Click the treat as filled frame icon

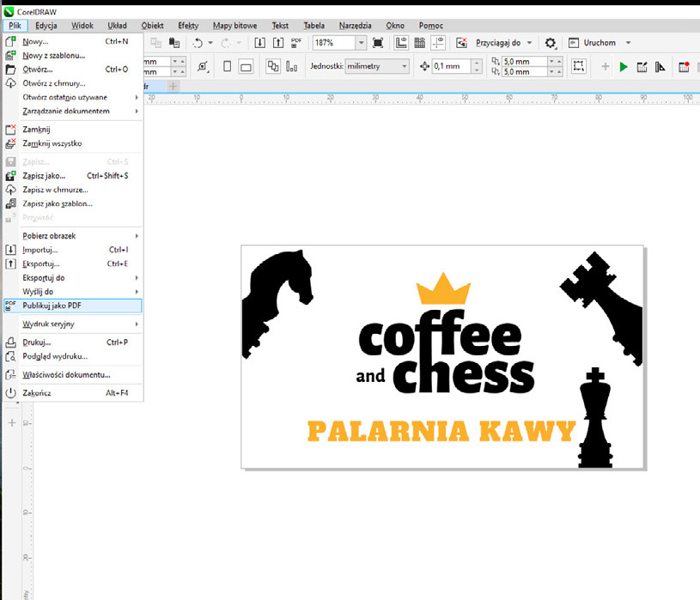579,66
